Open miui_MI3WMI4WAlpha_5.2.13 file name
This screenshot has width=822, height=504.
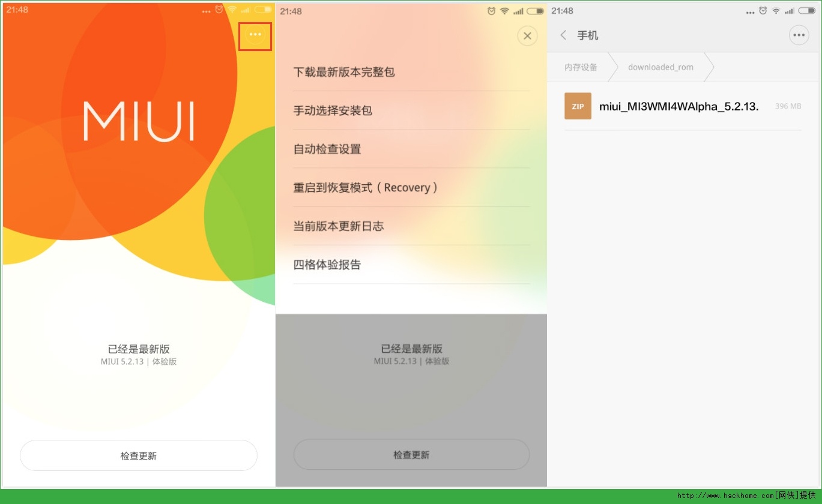[x=678, y=107]
